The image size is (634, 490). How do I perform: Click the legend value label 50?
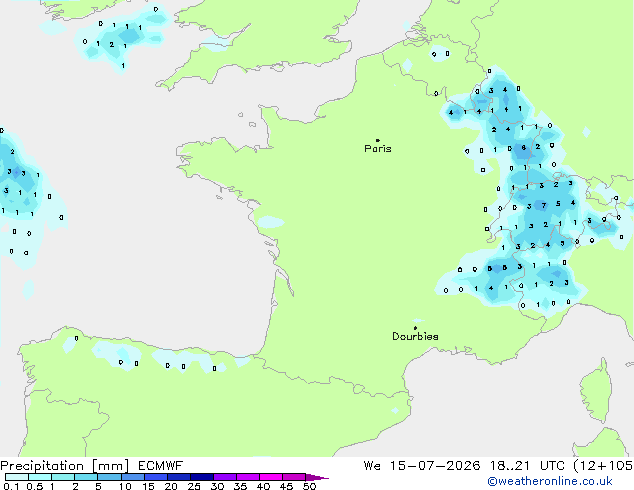pos(309,486)
